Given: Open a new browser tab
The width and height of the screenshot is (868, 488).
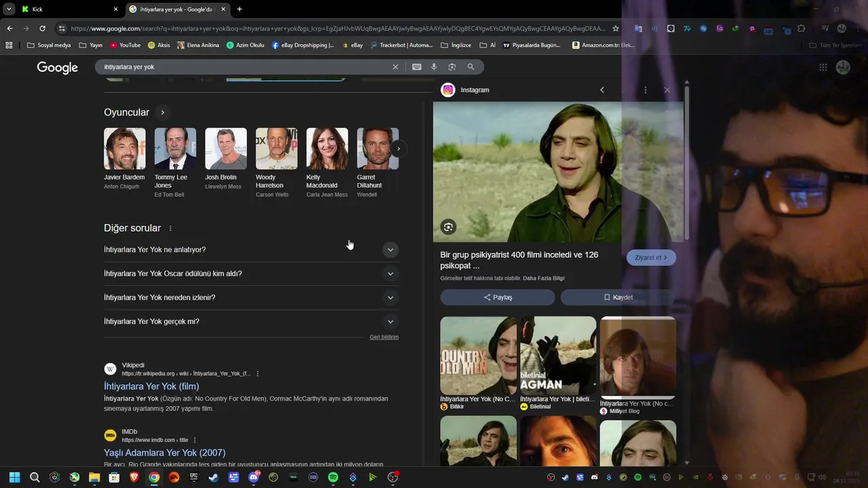Looking at the screenshot, I should [239, 9].
